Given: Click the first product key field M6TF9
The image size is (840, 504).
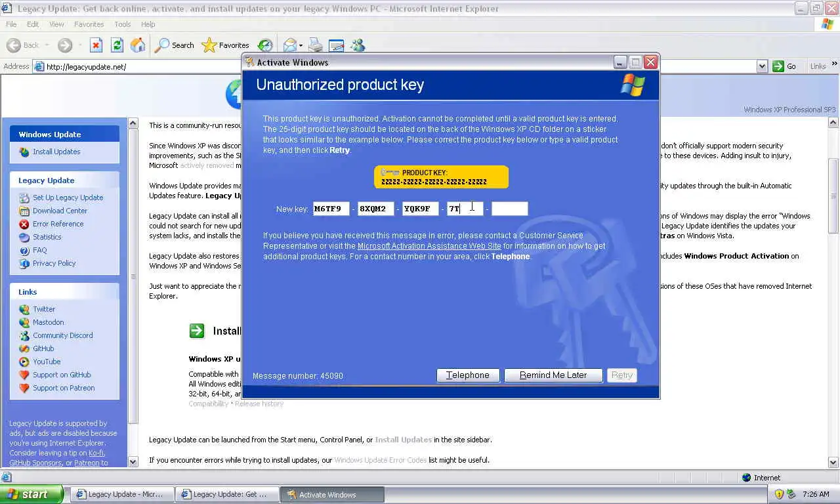Looking at the screenshot, I should [331, 209].
